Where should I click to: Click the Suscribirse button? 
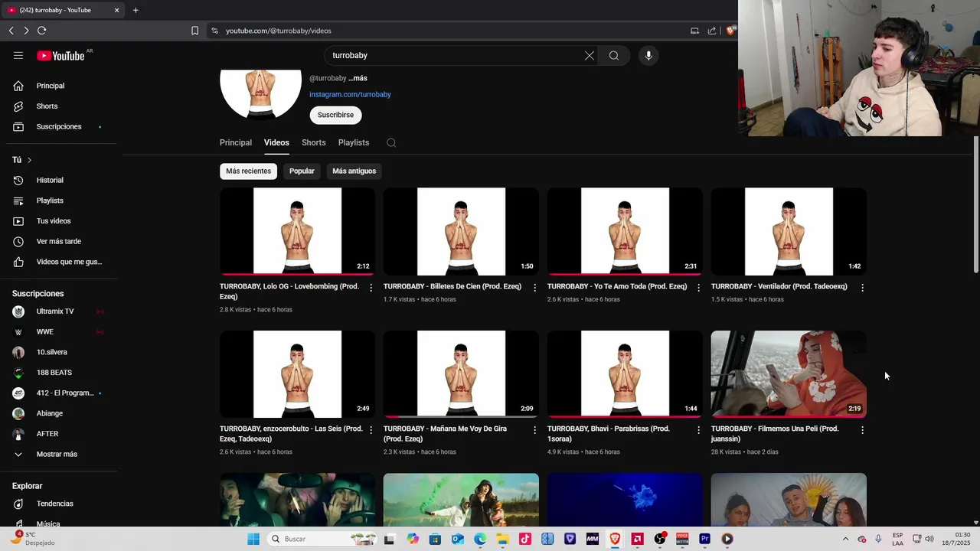point(335,115)
